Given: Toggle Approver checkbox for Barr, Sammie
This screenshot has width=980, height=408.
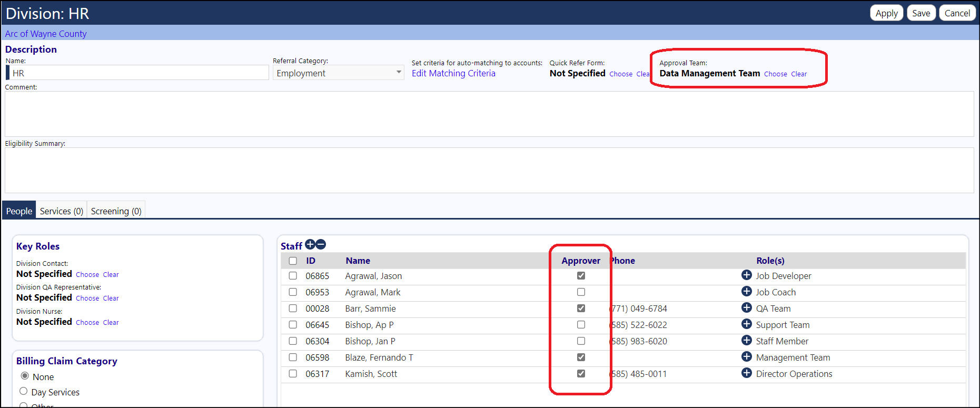Looking at the screenshot, I should 581,308.
